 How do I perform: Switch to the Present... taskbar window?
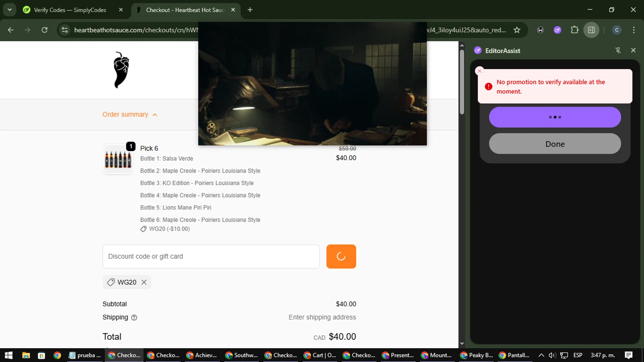[x=398, y=355]
